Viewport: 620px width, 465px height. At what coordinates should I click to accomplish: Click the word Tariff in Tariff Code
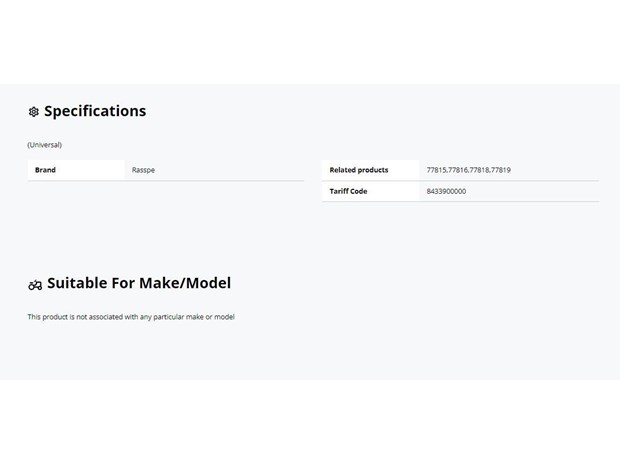click(338, 191)
